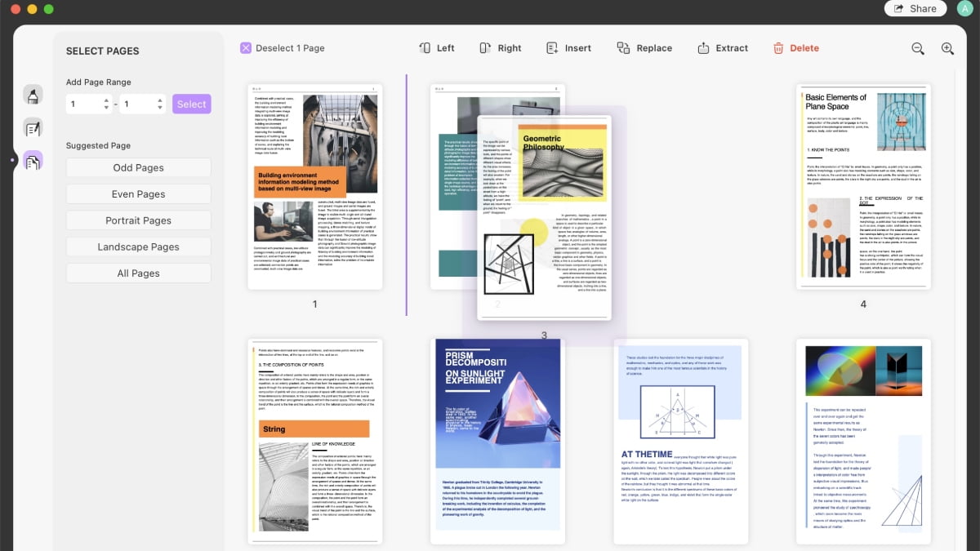Increase the start page range stepper
Viewport: 980px width, 551px height.
[106, 100]
